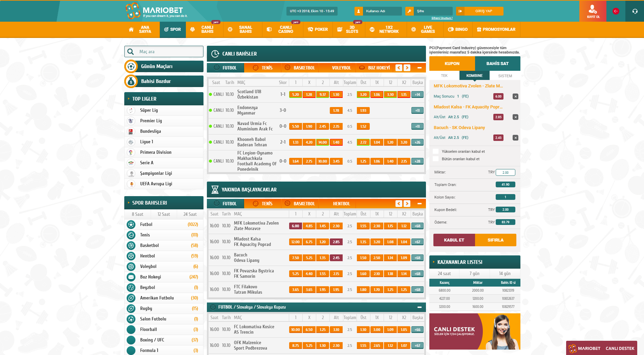Click the SIFIRLA reset button
The height and width of the screenshot is (355, 644).
(495, 240)
